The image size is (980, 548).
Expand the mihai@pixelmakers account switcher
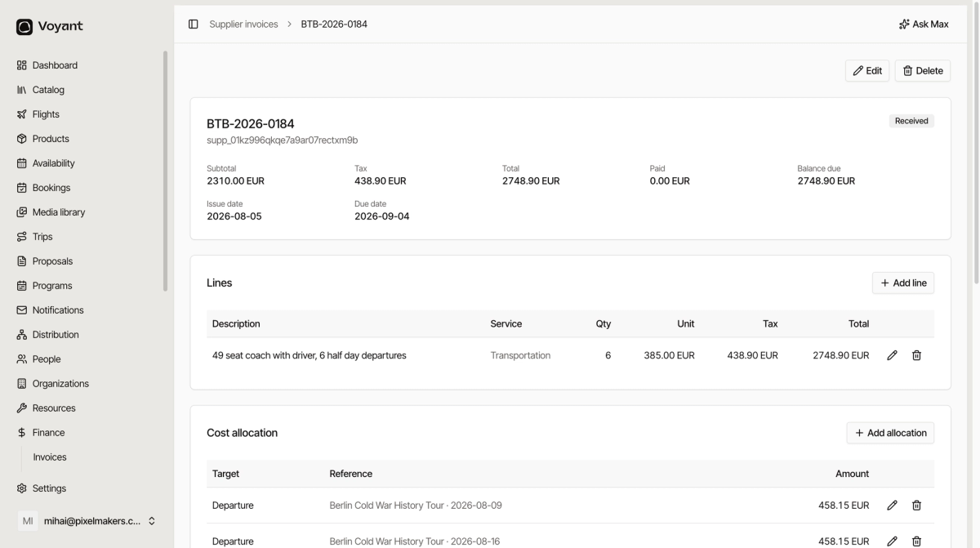[152, 521]
